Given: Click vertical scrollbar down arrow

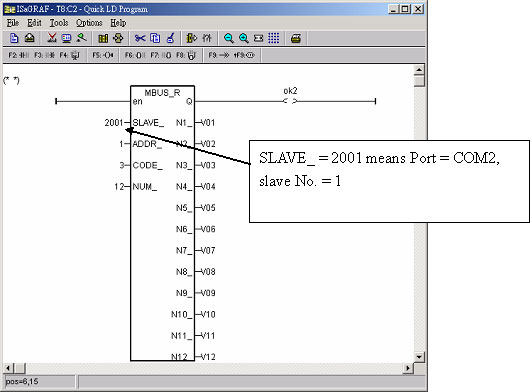Looking at the screenshot, I should point(419,357).
